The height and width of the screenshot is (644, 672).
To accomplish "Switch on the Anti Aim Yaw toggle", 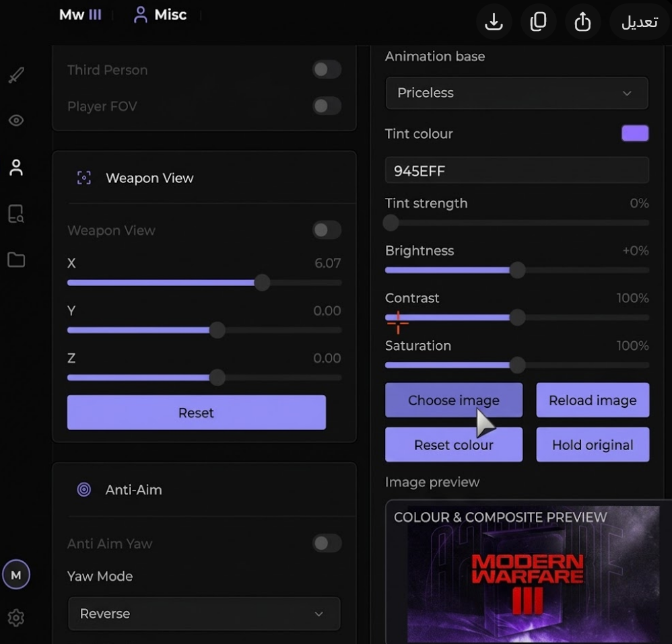I will (327, 543).
